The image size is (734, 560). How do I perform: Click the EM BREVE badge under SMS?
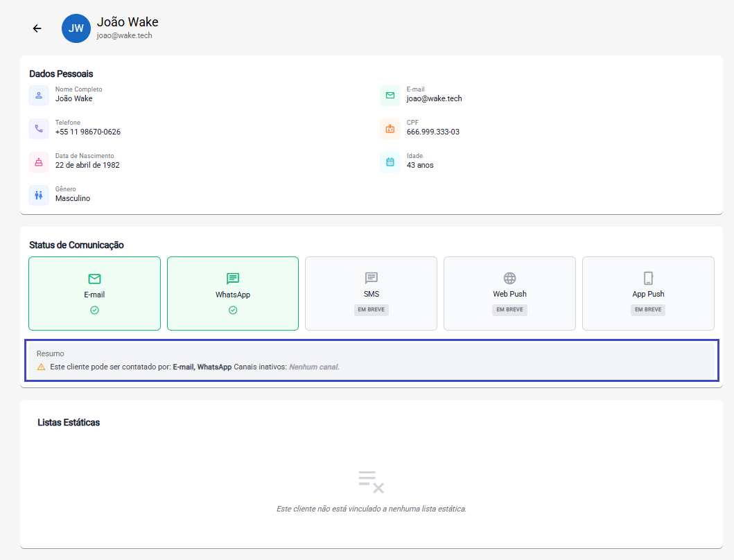coord(372,310)
